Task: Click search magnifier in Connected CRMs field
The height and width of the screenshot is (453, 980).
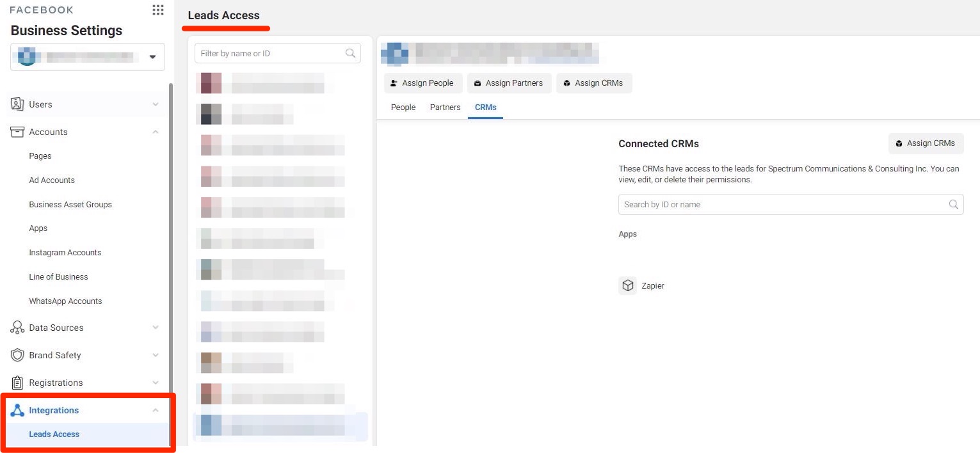Action: (x=953, y=205)
